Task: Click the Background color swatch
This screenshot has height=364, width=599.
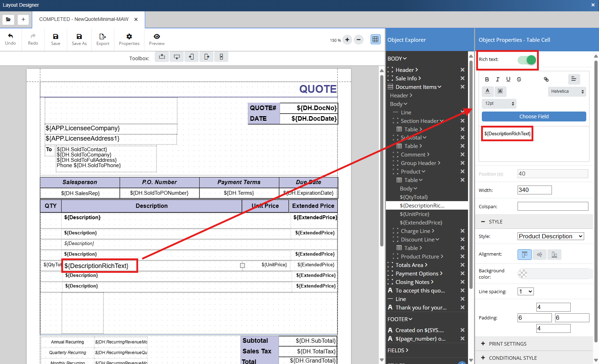Action: pyautogui.click(x=523, y=274)
